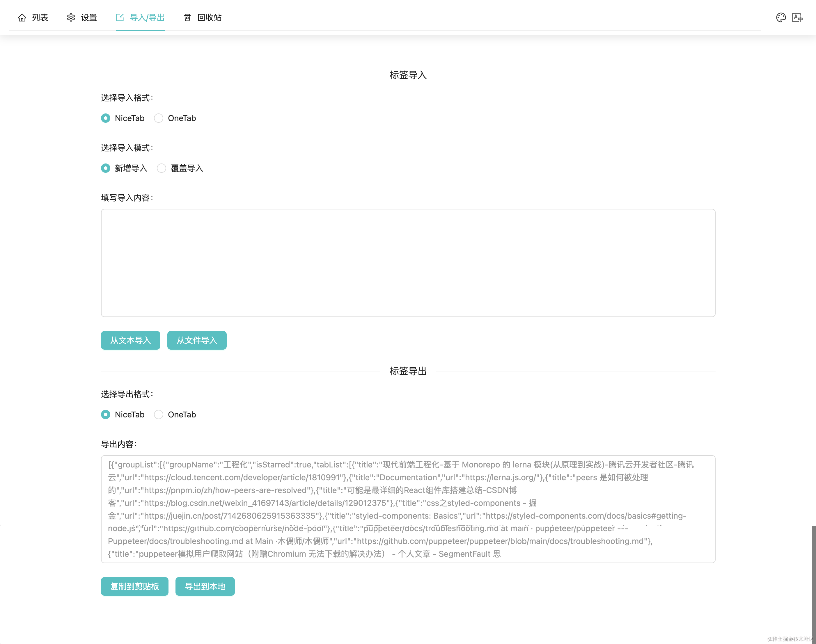The image size is (816, 644).
Task: Click 复制到剪贴板 to copy the export
Action: click(x=135, y=586)
